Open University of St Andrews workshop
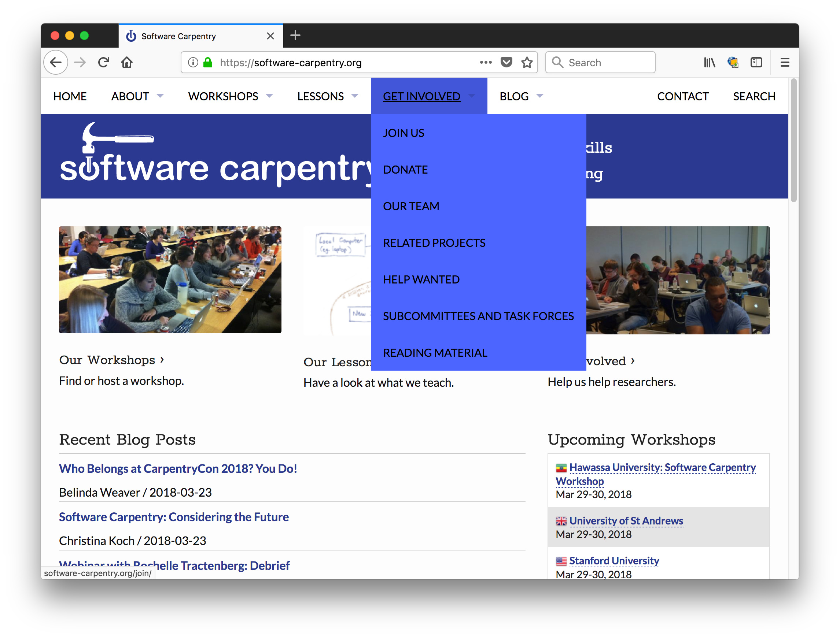 tap(626, 521)
